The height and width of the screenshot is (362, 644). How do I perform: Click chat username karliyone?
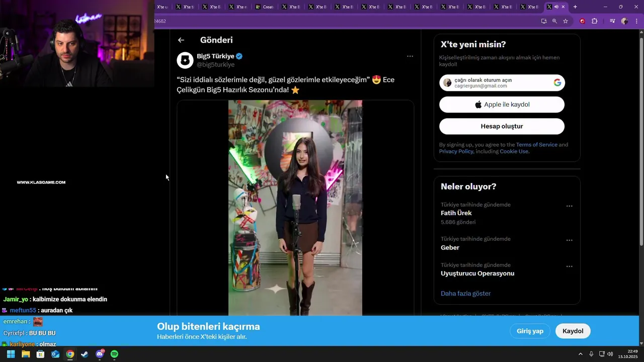click(x=22, y=344)
